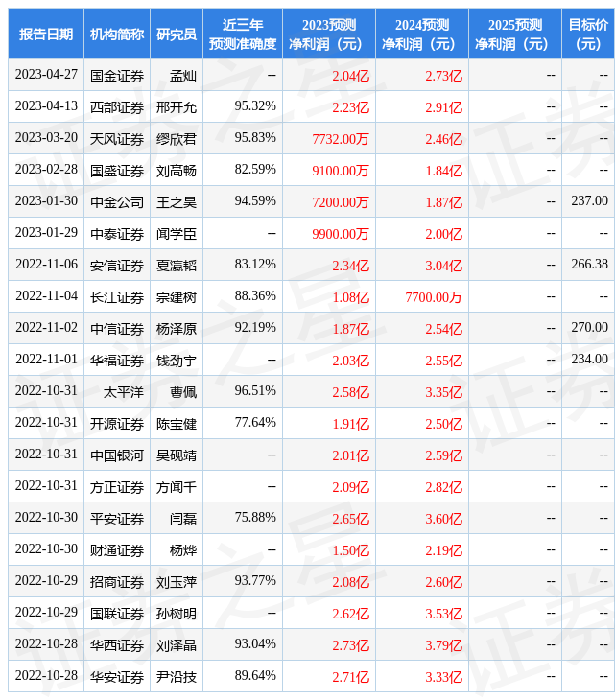Select the date 2023-04-27
615x700 pixels.
click(x=46, y=75)
